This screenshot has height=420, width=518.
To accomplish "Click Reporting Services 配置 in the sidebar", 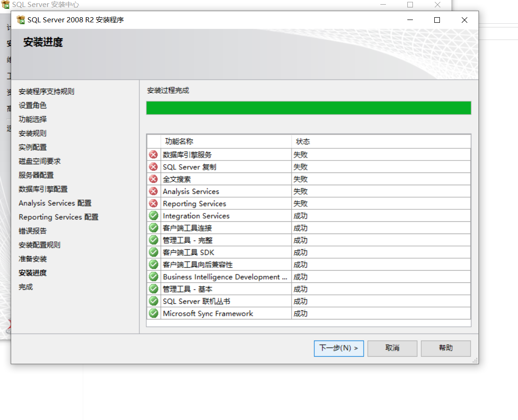I will (59, 217).
